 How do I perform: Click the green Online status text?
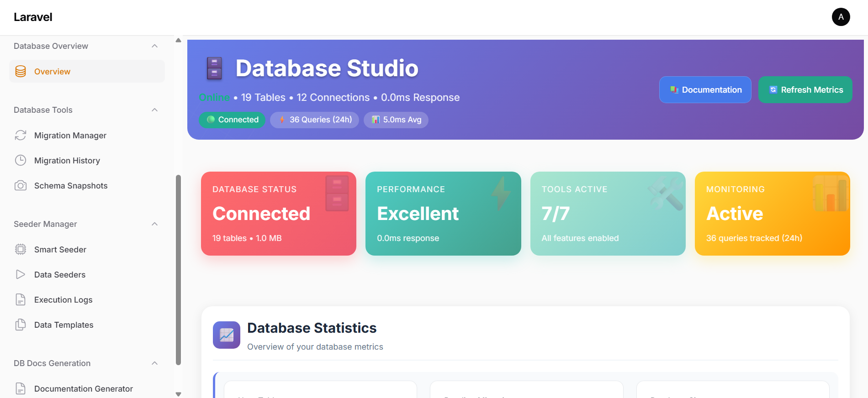[x=214, y=97]
